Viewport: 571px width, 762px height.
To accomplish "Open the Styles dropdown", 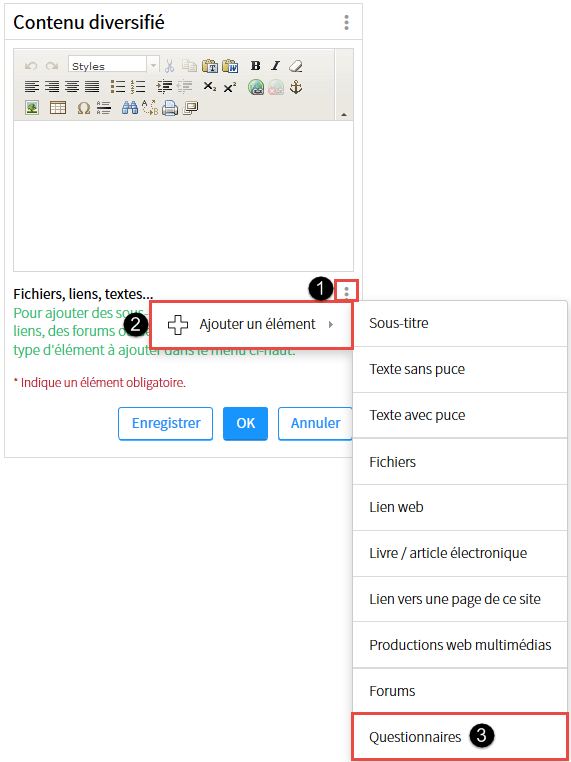I will (114, 65).
